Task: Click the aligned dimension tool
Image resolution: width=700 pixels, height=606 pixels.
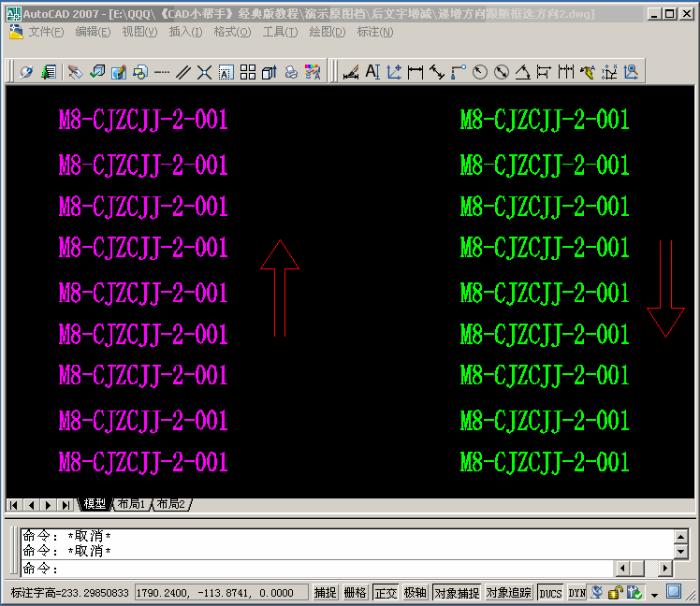Action: [x=437, y=72]
